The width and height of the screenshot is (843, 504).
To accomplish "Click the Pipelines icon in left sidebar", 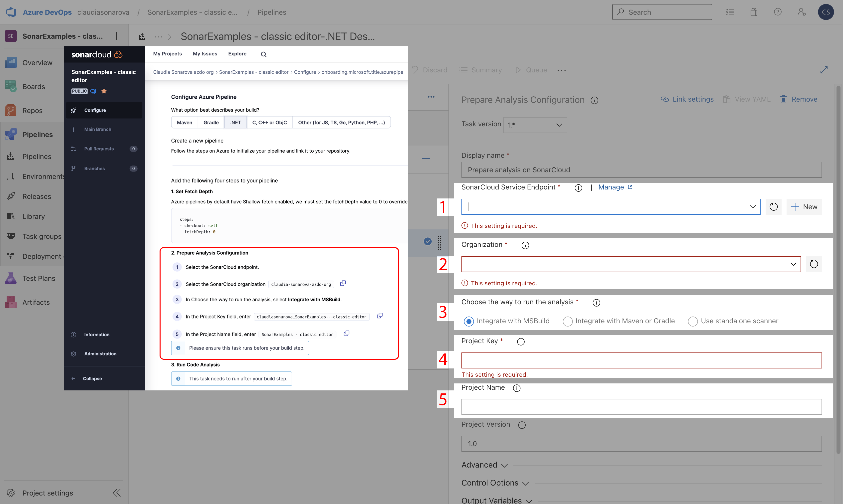I will click(x=10, y=133).
